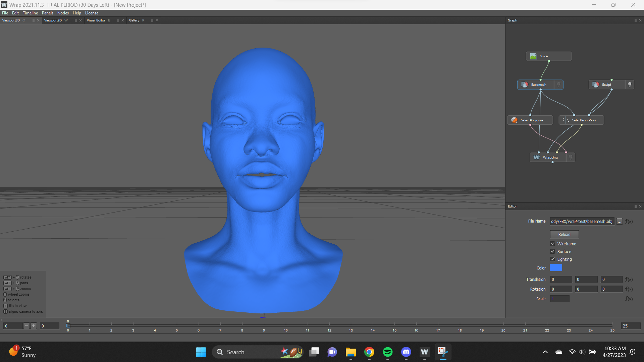The image size is (644, 362).
Task: Open expression editor for Translation
Action: [629, 279]
